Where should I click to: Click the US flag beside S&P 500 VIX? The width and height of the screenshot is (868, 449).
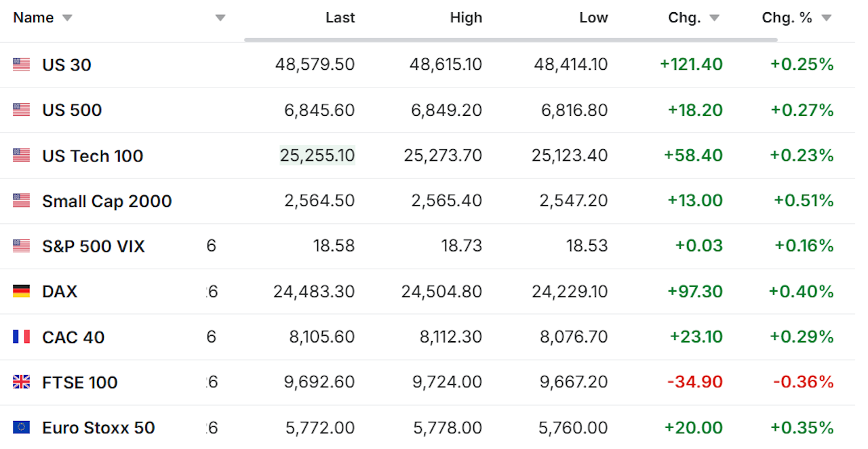(21, 246)
